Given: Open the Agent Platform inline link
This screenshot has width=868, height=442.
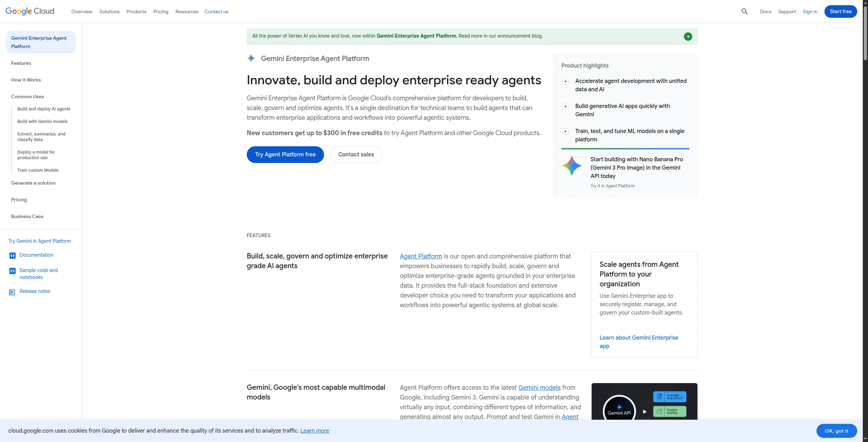Looking at the screenshot, I should 421,256.
